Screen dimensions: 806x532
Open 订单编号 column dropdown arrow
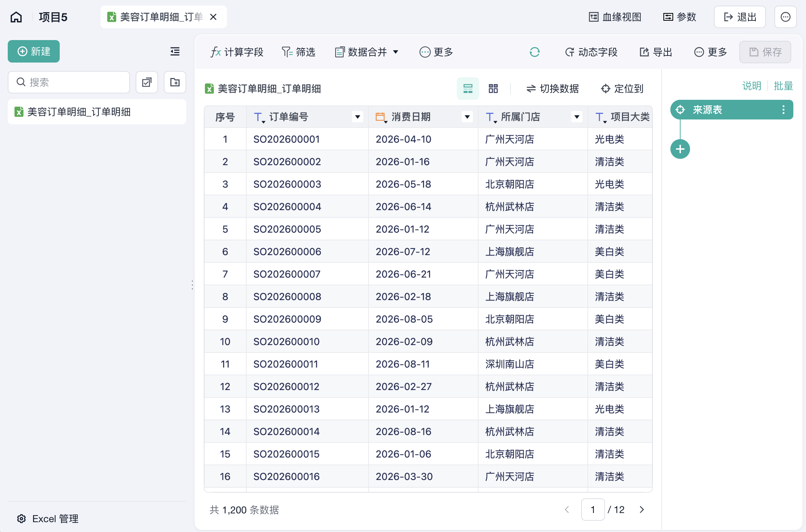click(x=358, y=117)
